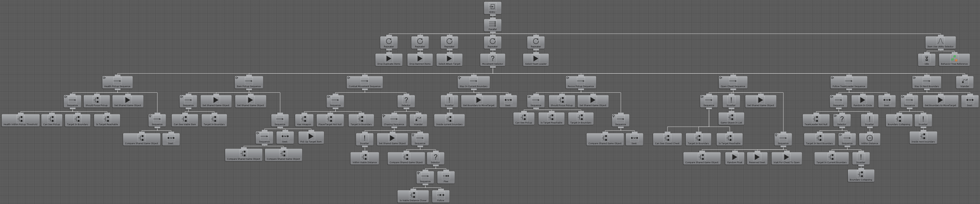980x204 pixels.
Task: Select the Is Viable Distance Closer node
Action: (413, 196)
